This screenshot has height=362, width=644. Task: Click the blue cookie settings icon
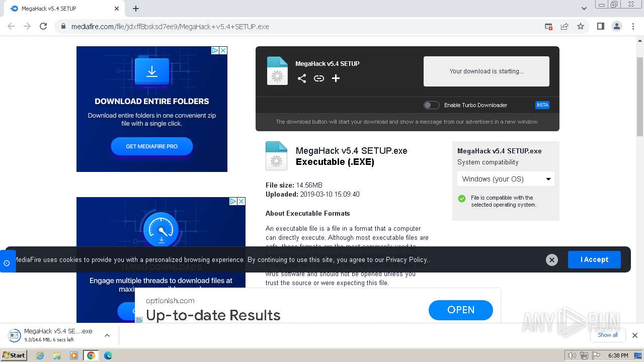point(7,262)
